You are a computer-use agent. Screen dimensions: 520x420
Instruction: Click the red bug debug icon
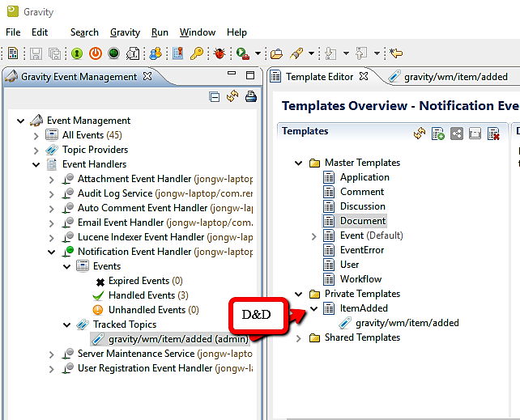tap(220, 53)
